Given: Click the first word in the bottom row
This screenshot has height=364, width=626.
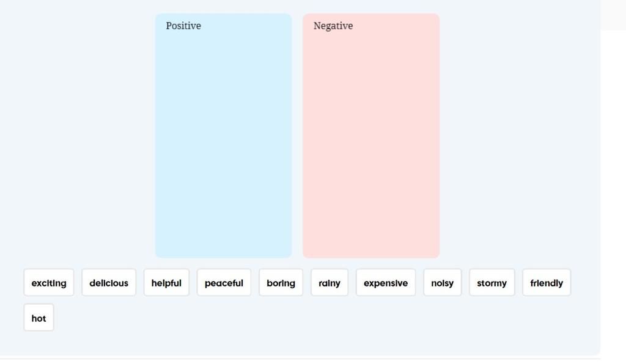Looking at the screenshot, I should pyautogui.click(x=39, y=318).
